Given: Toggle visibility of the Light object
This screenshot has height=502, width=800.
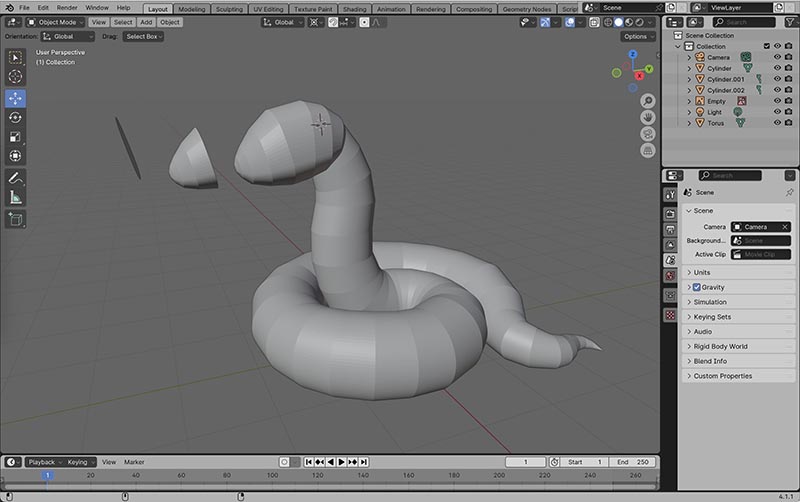Looking at the screenshot, I should click(777, 112).
